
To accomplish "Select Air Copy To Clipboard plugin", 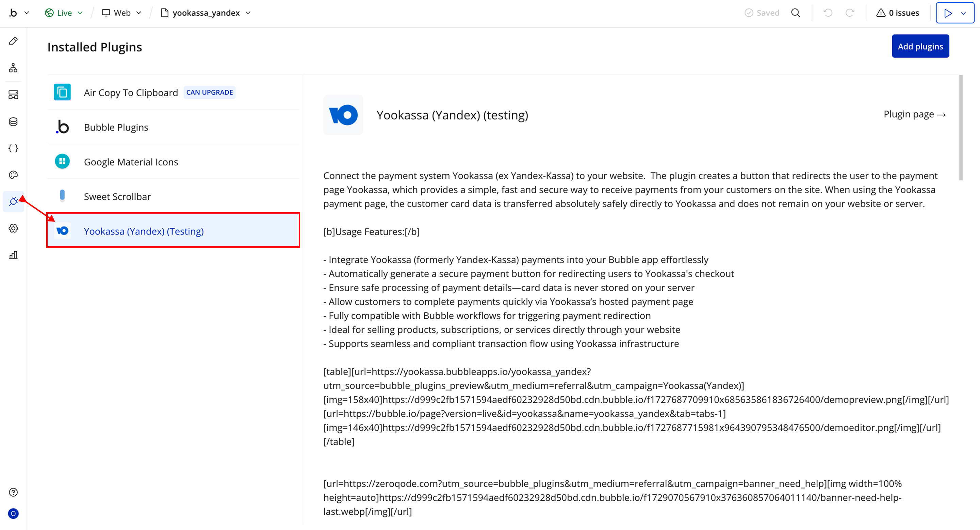I will (130, 93).
